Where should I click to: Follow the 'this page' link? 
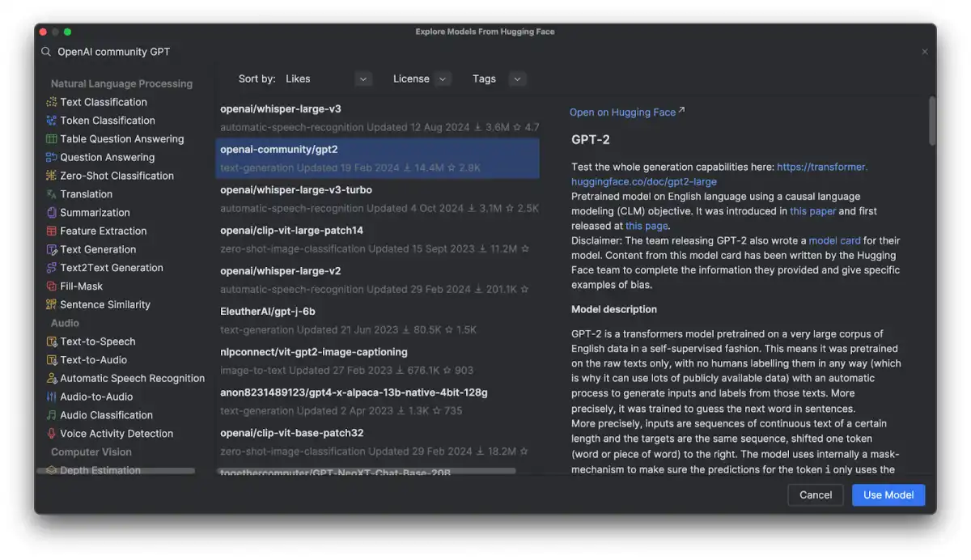point(647,226)
